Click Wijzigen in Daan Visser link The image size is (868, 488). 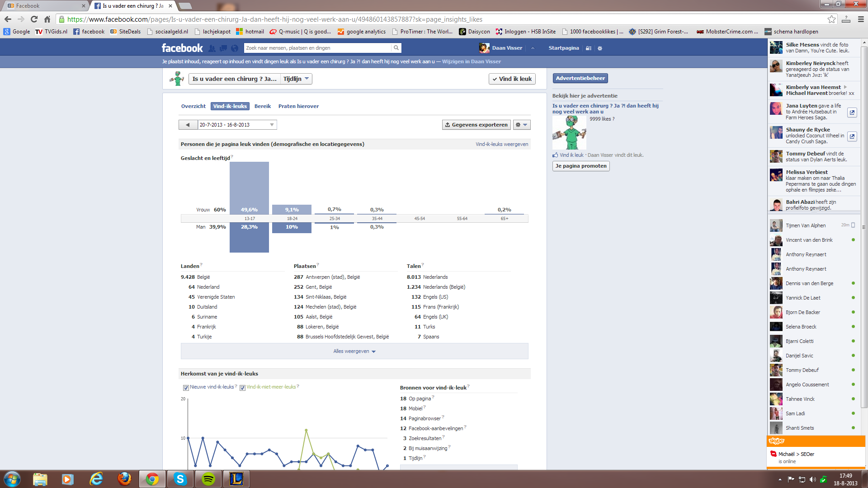[472, 61]
